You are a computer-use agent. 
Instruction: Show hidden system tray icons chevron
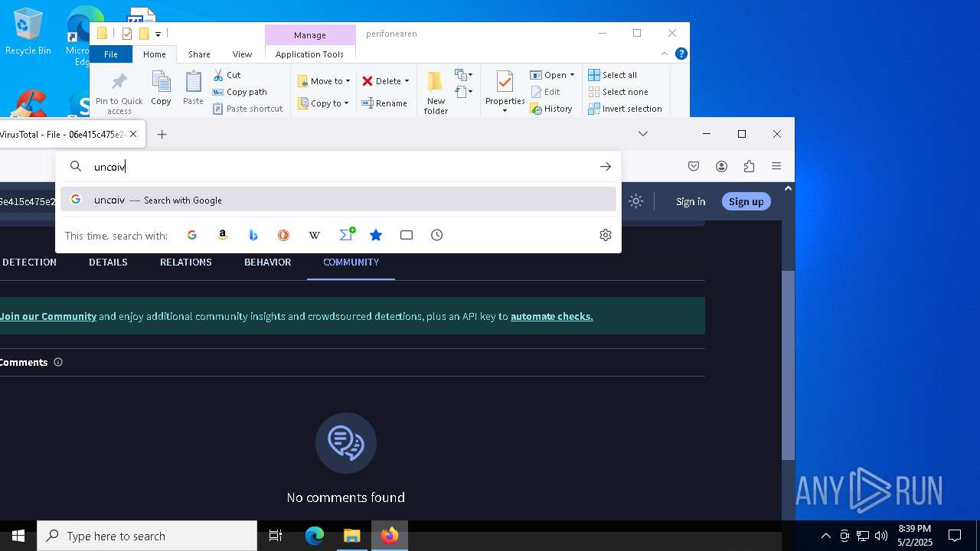pyautogui.click(x=825, y=536)
